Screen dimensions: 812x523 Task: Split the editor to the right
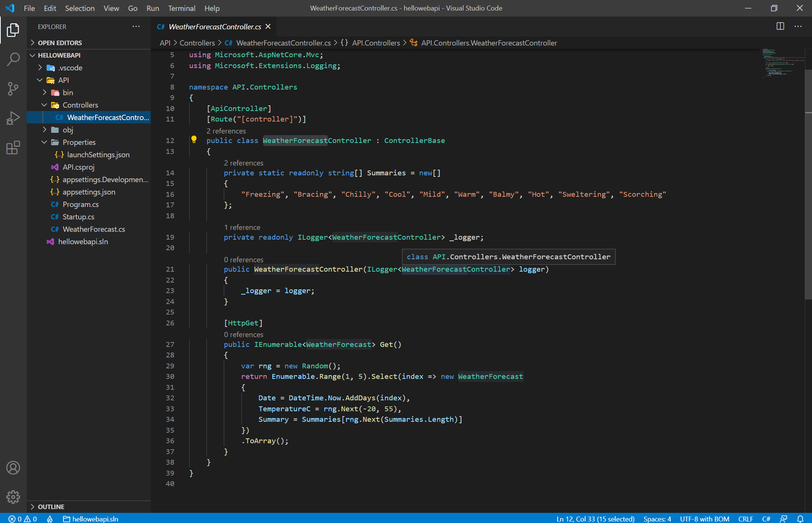pyautogui.click(x=780, y=26)
